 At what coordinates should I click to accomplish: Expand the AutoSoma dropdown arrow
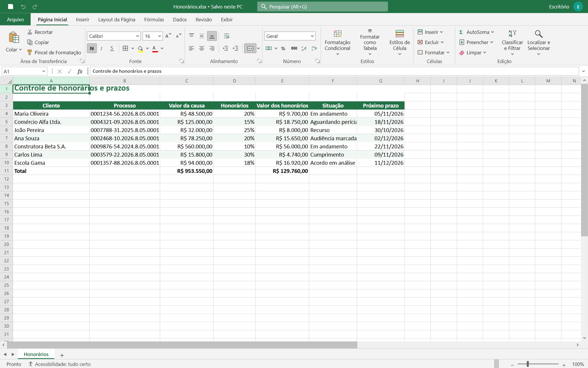point(493,32)
